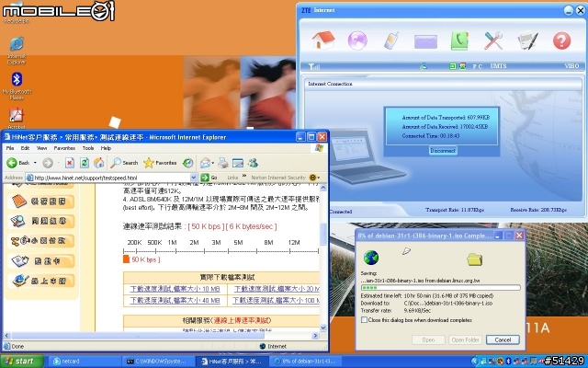
Task: Click the red Stop icon in IE toolbar
Action: (70, 163)
